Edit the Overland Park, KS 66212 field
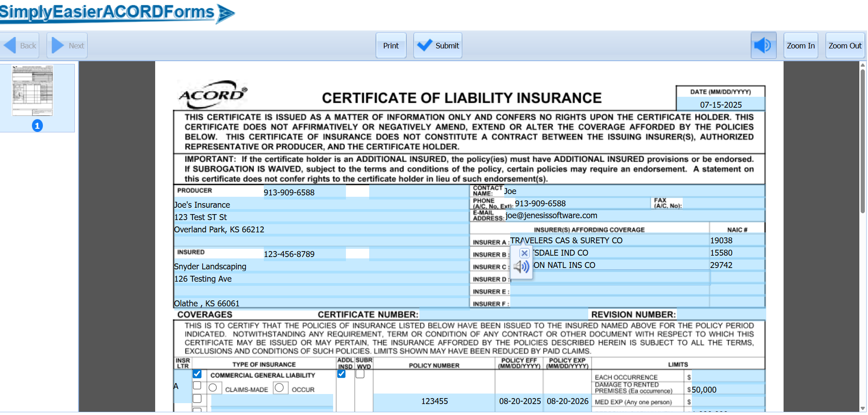This screenshot has width=868, height=415. tap(321, 229)
